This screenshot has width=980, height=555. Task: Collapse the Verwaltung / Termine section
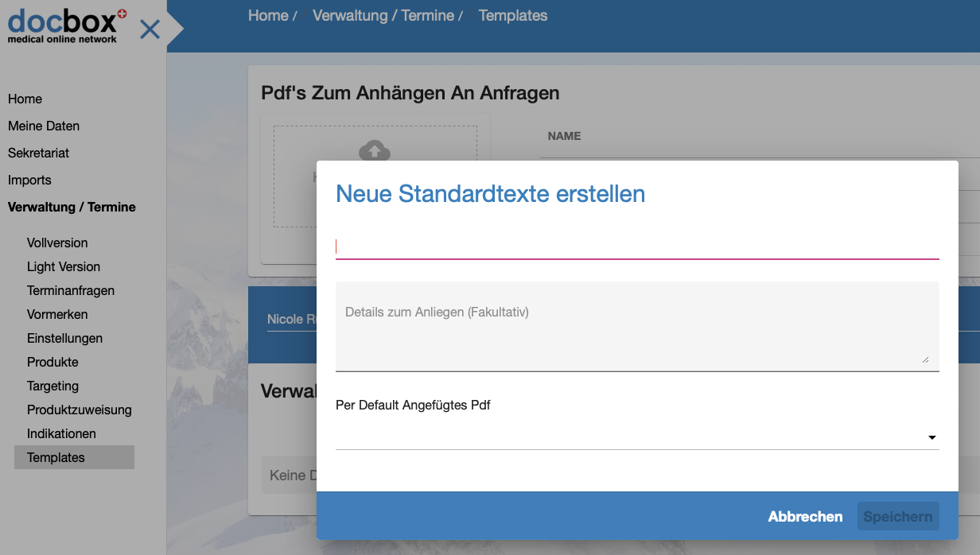[x=72, y=207]
